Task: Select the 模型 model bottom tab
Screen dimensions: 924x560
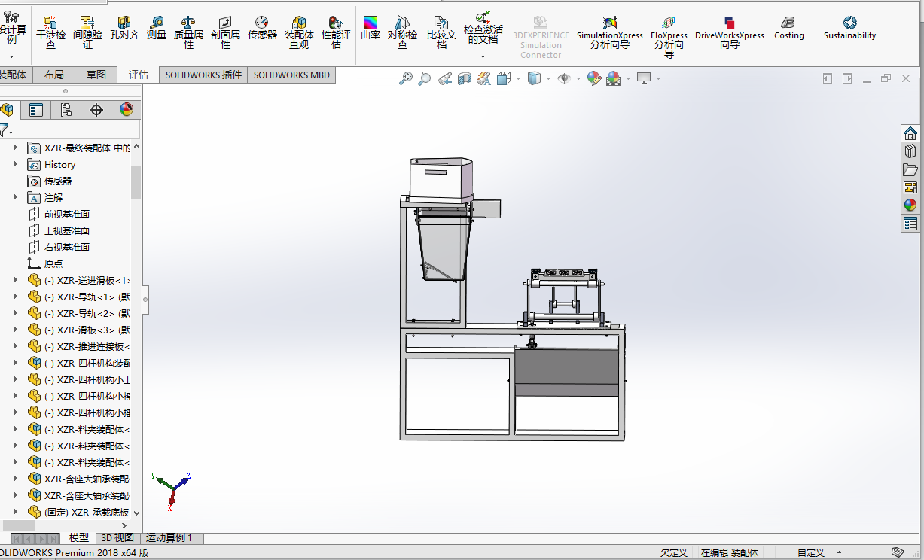Action: pyautogui.click(x=79, y=538)
